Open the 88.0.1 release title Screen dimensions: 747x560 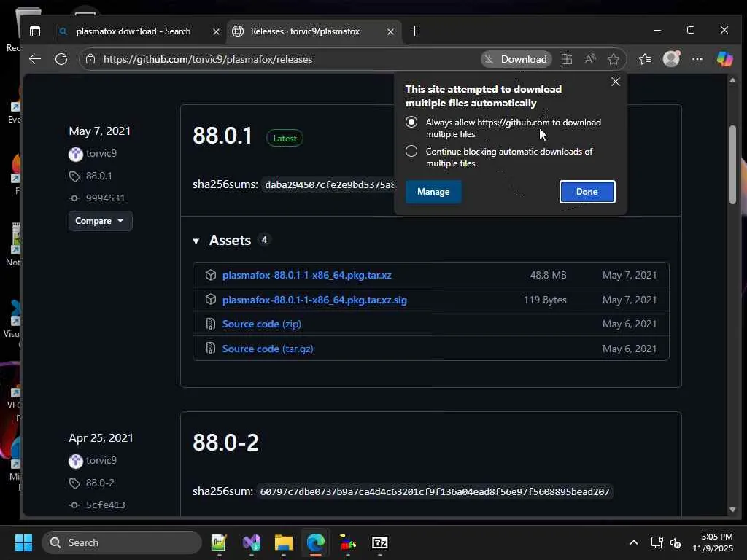[x=222, y=135]
